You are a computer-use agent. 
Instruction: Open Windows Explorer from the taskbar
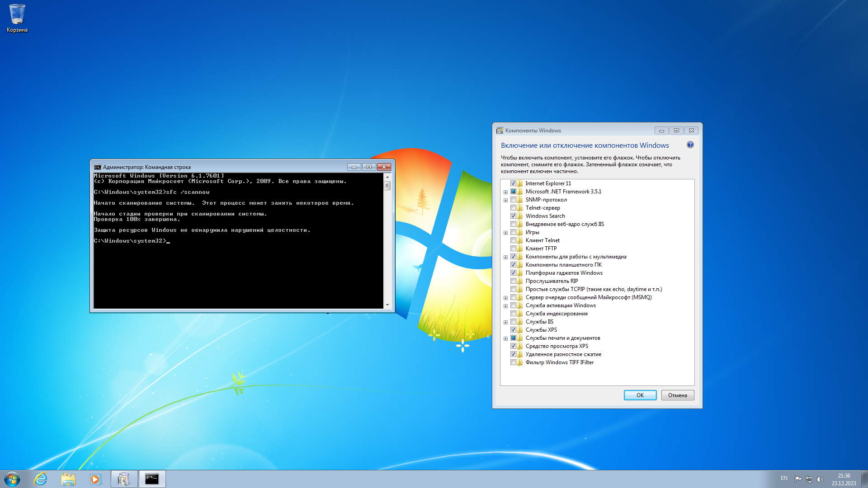[68, 479]
